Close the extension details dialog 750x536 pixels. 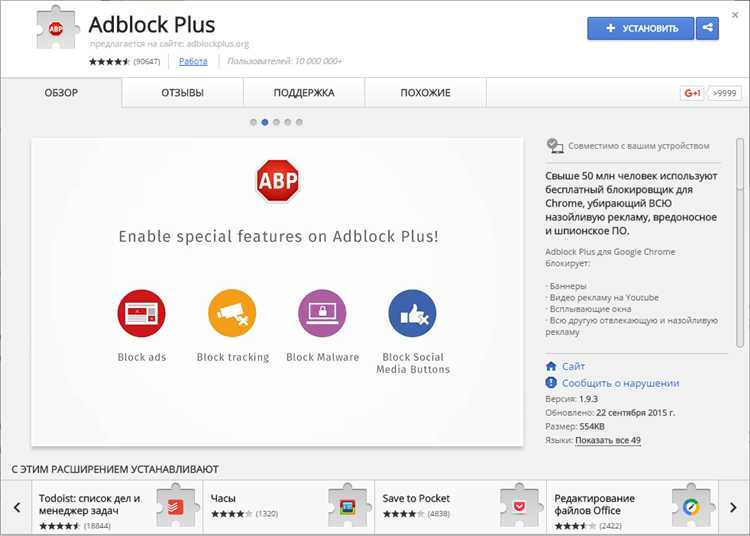click(x=735, y=15)
